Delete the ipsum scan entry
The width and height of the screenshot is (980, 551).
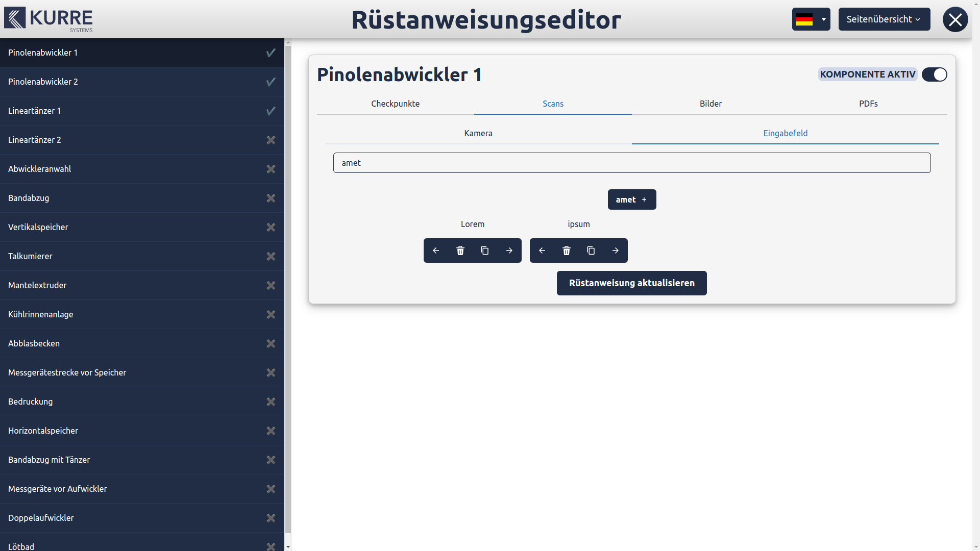click(567, 251)
